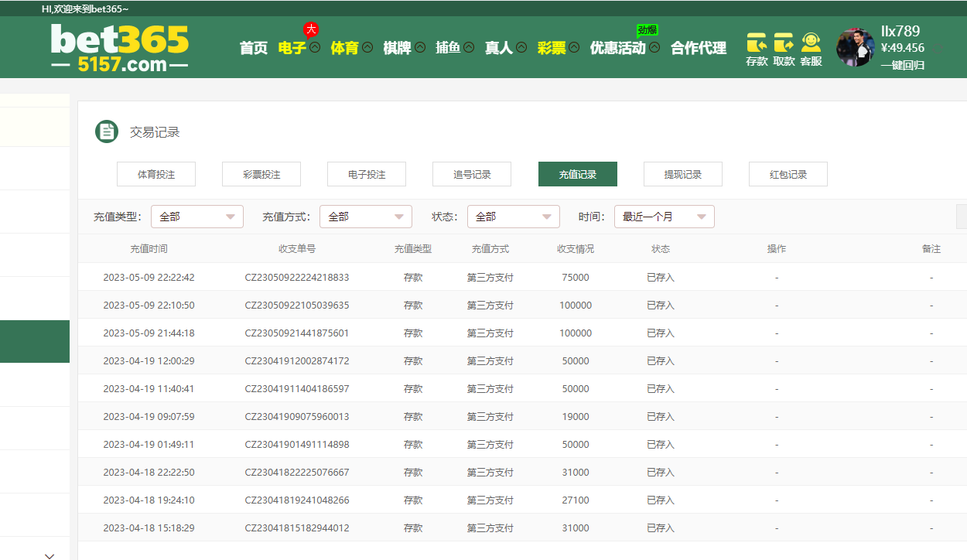Click the withdraw (取款) icon in header
Viewport: 967px width, 560px height.
[x=784, y=43]
